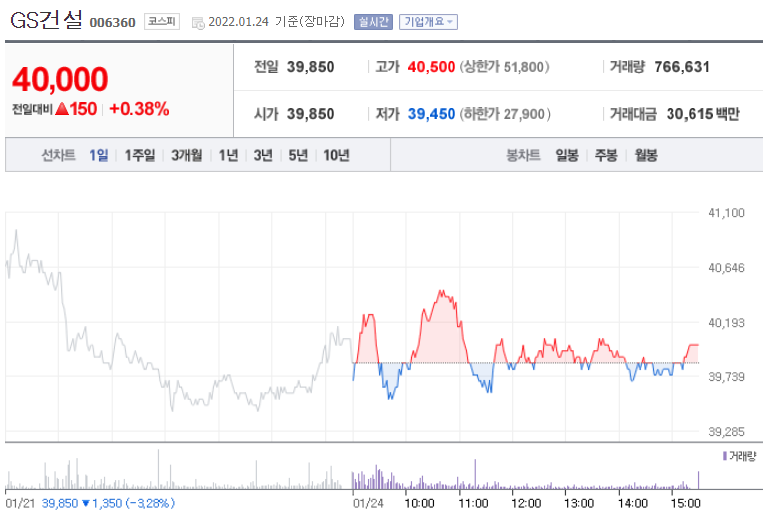The height and width of the screenshot is (524, 763).
Task: Click the +0.38% change rate
Action: coord(139,109)
